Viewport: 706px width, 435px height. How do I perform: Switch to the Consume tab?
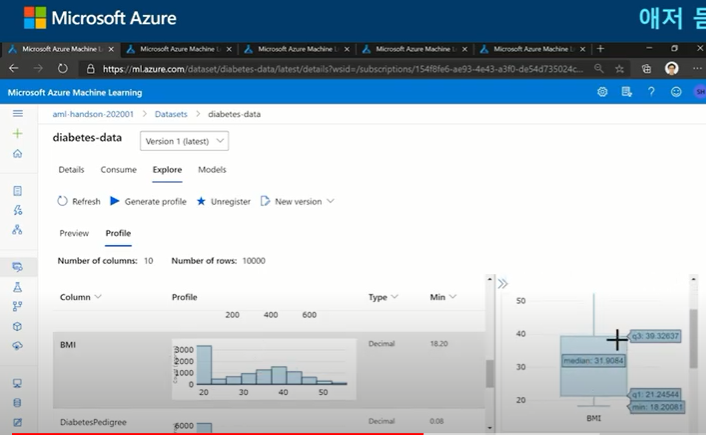pyautogui.click(x=118, y=170)
